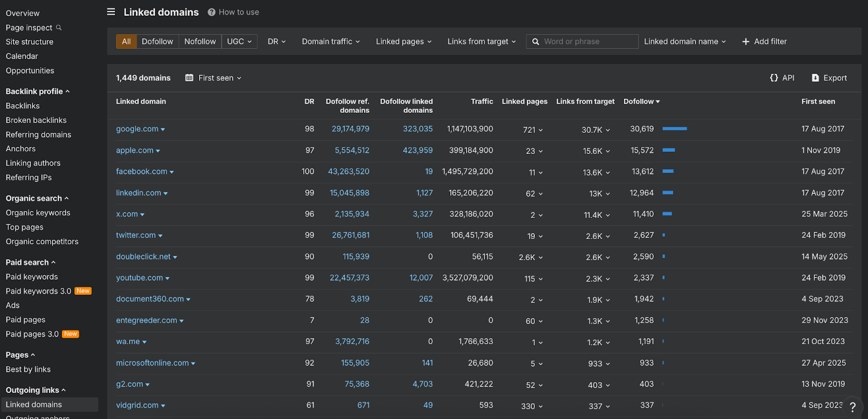Expand the google.com domain caret menu

pos(163,130)
